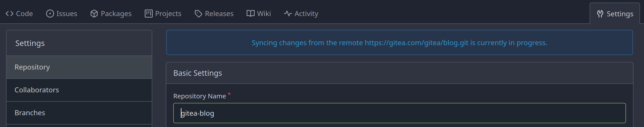
Task: Open Branches in the settings sidebar
Action: tap(79, 113)
